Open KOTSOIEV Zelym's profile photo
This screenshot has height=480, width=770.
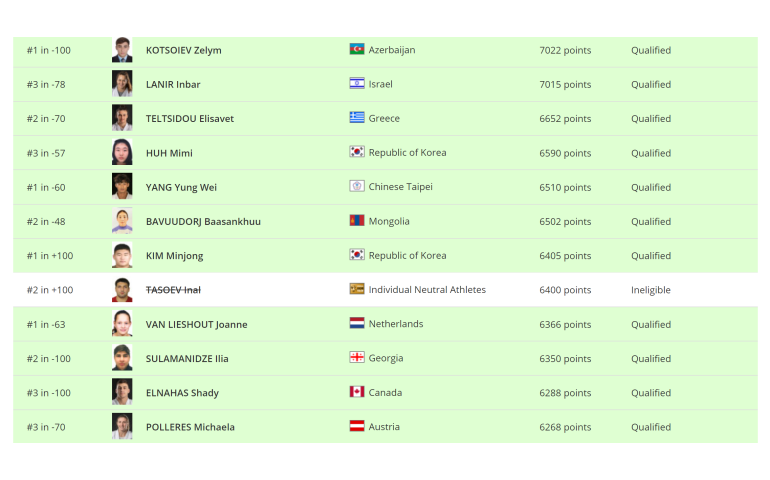[x=122, y=50]
